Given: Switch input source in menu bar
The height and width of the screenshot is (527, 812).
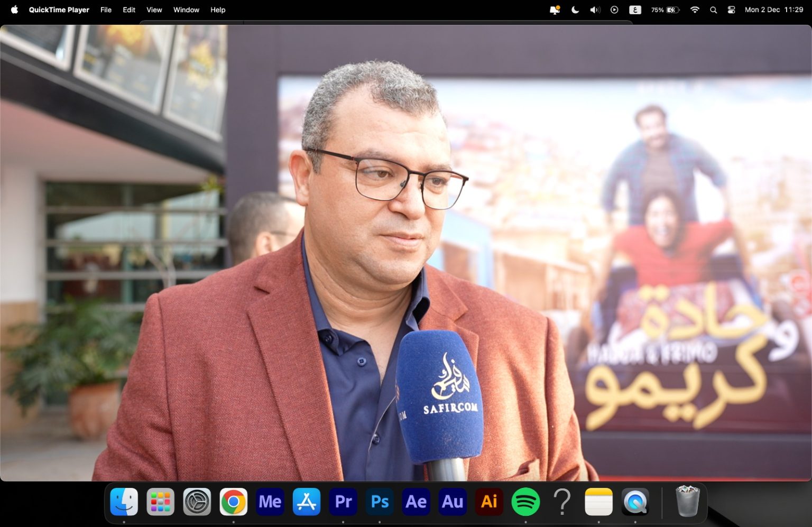Looking at the screenshot, I should 635,10.
